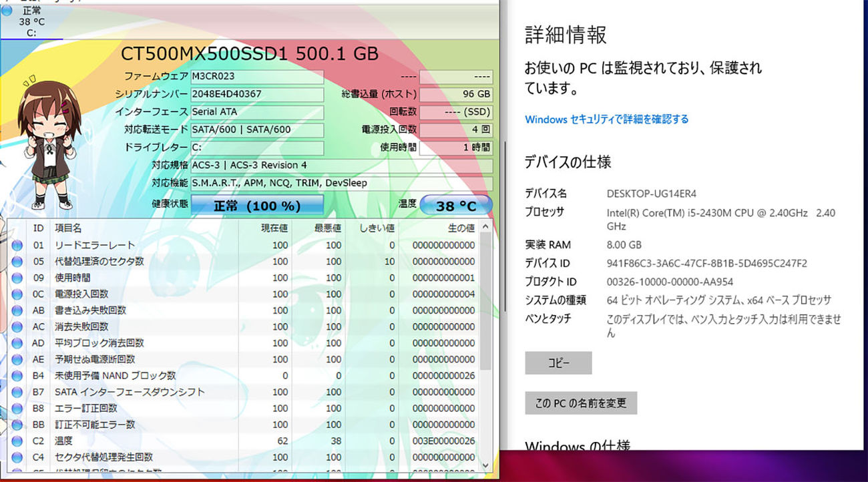Image resolution: width=868 pixels, height=482 pixels.
Task: Click the 詳細情報 heading in settings
Action: point(566,35)
